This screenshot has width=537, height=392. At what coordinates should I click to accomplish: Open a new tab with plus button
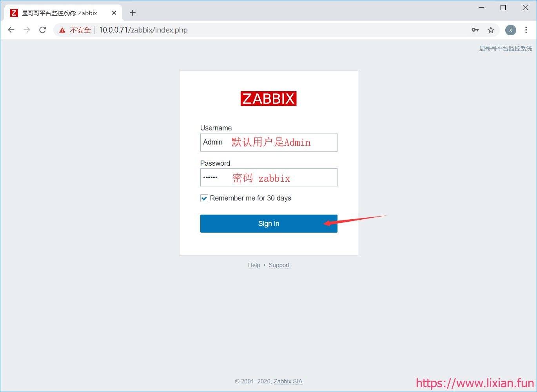(x=133, y=13)
